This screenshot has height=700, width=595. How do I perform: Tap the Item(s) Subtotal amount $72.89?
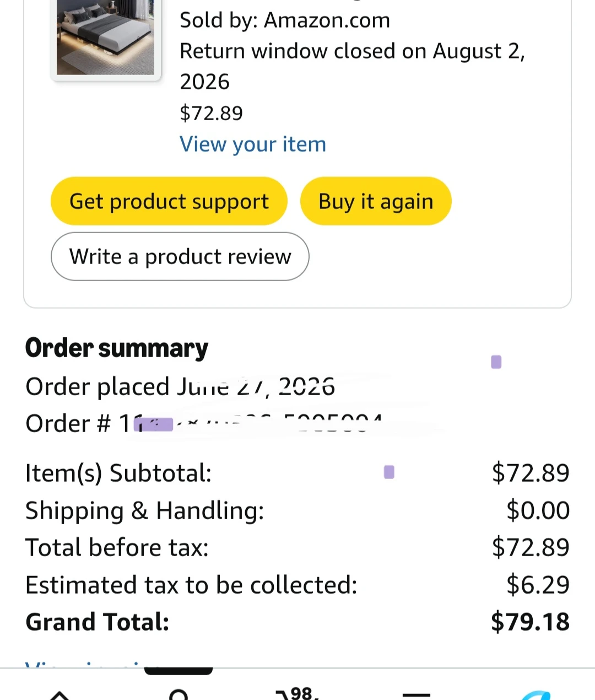(531, 473)
